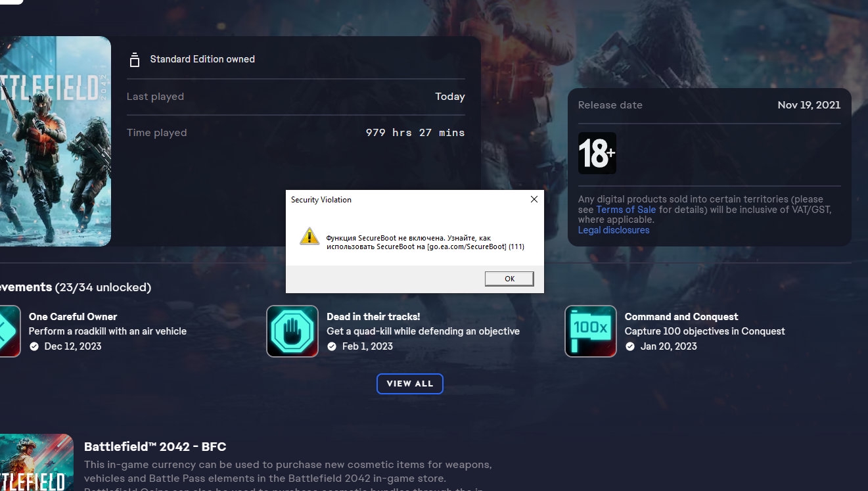Select the Command and Conquest 100x achievement icon

coord(591,331)
